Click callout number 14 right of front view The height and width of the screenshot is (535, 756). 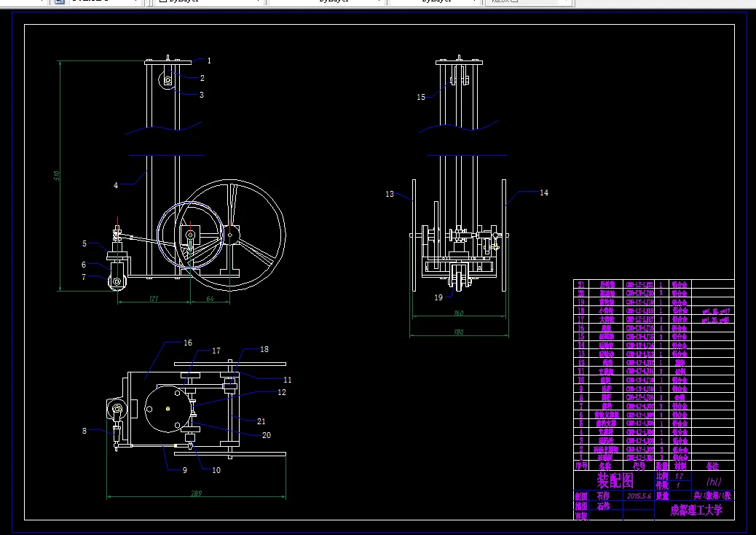click(544, 192)
